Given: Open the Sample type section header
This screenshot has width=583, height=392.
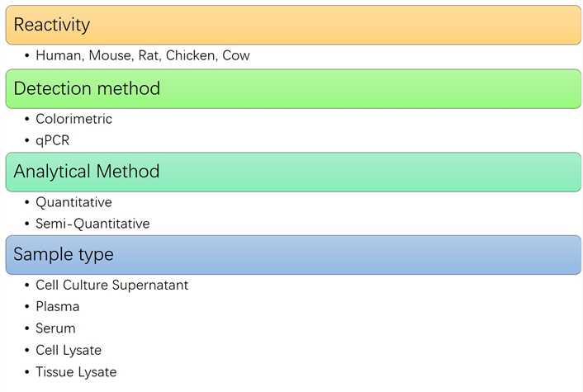Looking at the screenshot, I should coord(291,254).
